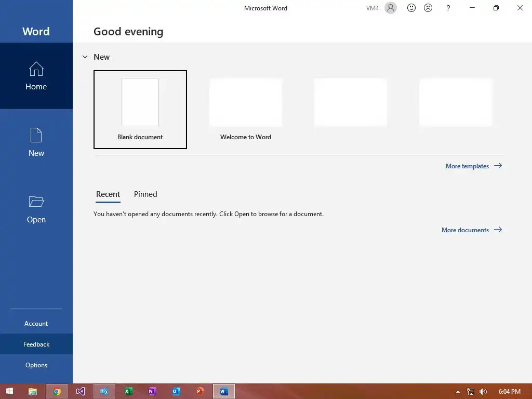Click the More templates link
The image size is (532, 399).
point(474,166)
